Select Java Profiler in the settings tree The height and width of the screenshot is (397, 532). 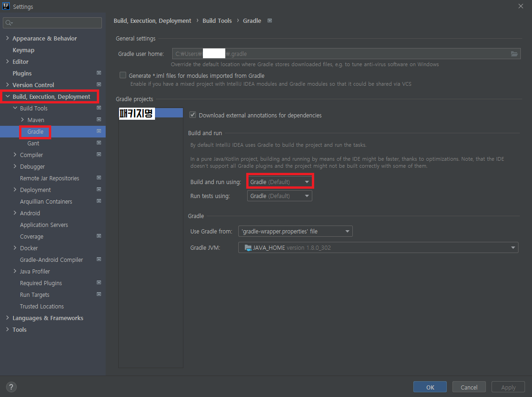tap(34, 271)
